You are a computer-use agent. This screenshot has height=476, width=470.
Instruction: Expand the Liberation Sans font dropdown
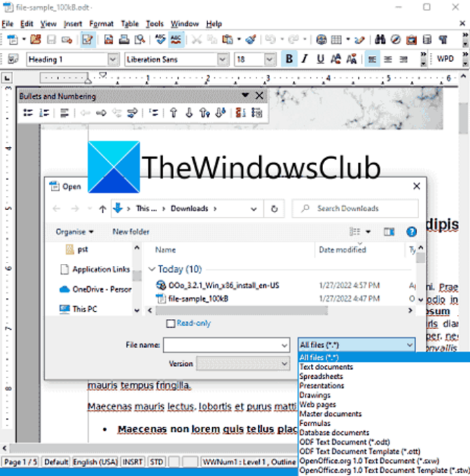point(222,59)
